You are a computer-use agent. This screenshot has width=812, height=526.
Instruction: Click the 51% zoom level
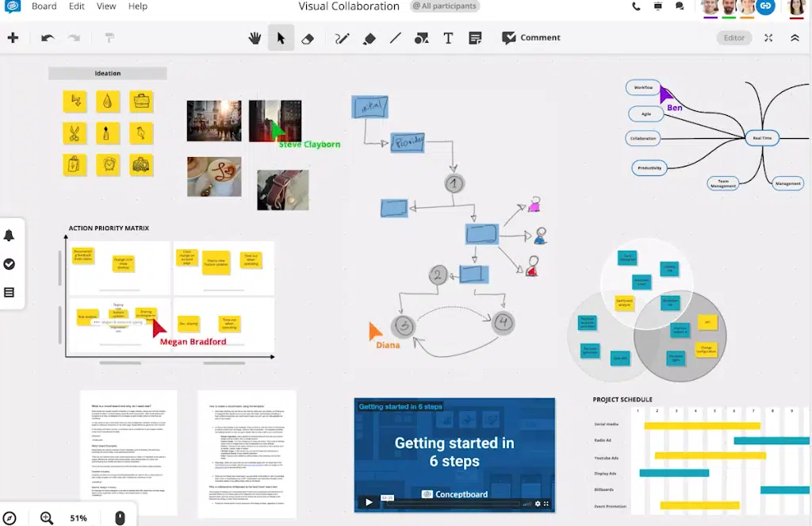[79, 518]
